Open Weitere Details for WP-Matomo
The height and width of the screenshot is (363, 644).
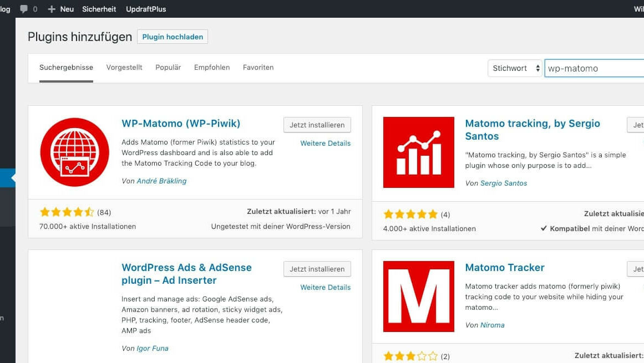pyautogui.click(x=325, y=143)
